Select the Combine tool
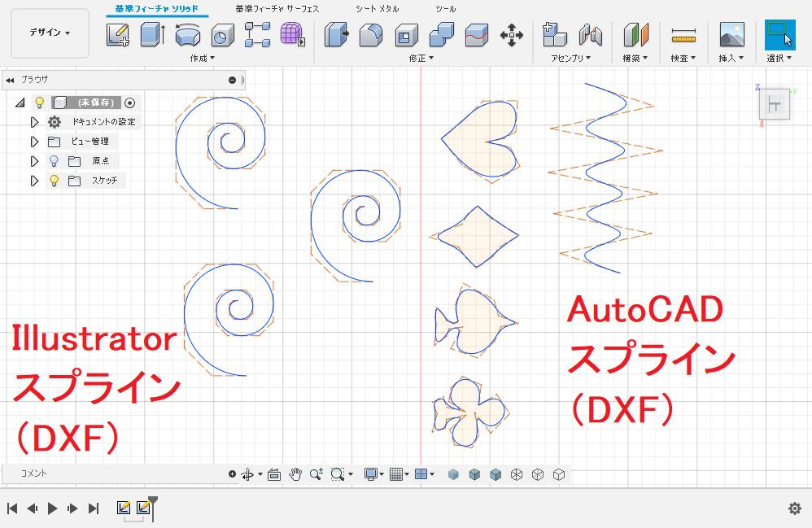Image resolution: width=812 pixels, height=528 pixels. [x=442, y=35]
